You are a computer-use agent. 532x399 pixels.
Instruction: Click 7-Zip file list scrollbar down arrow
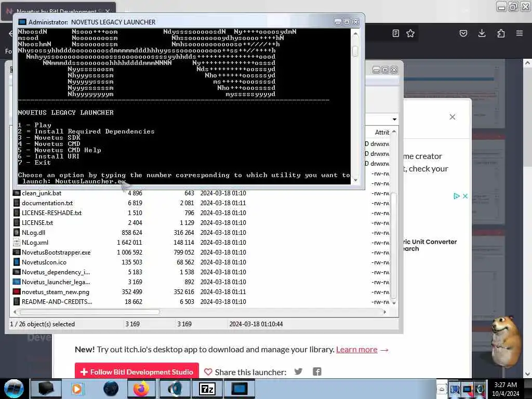pyautogui.click(x=394, y=303)
